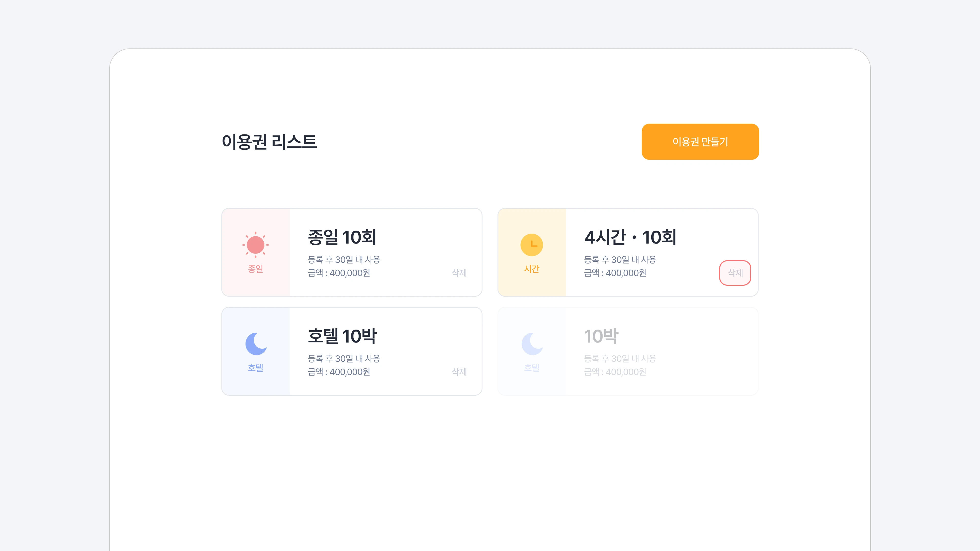Select the disabled 10박 card title
980x551 pixels.
pyautogui.click(x=601, y=336)
